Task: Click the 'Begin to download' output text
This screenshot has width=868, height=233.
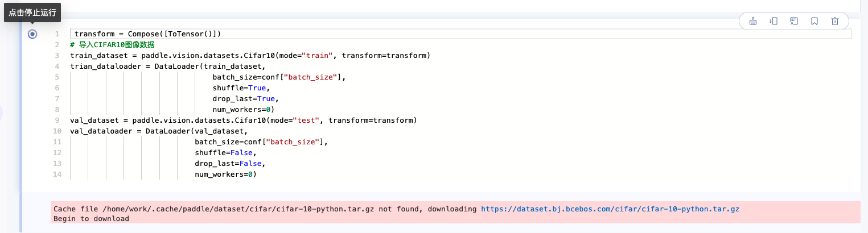Action: point(91,219)
